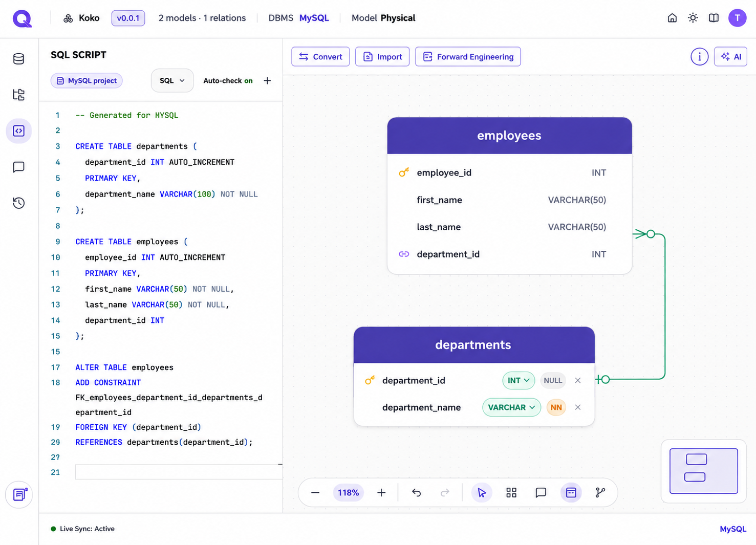
Task: Toggle NN badge on department_name row
Action: [556, 407]
